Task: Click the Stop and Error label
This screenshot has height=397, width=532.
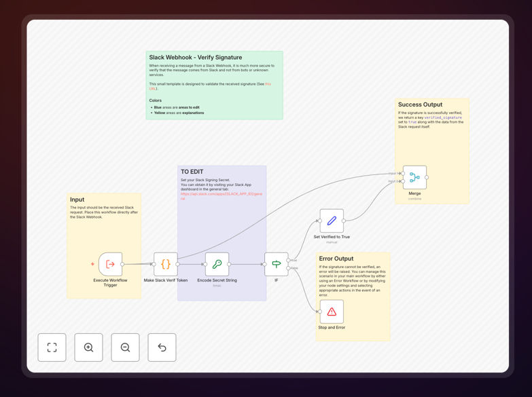Action: pos(332,328)
